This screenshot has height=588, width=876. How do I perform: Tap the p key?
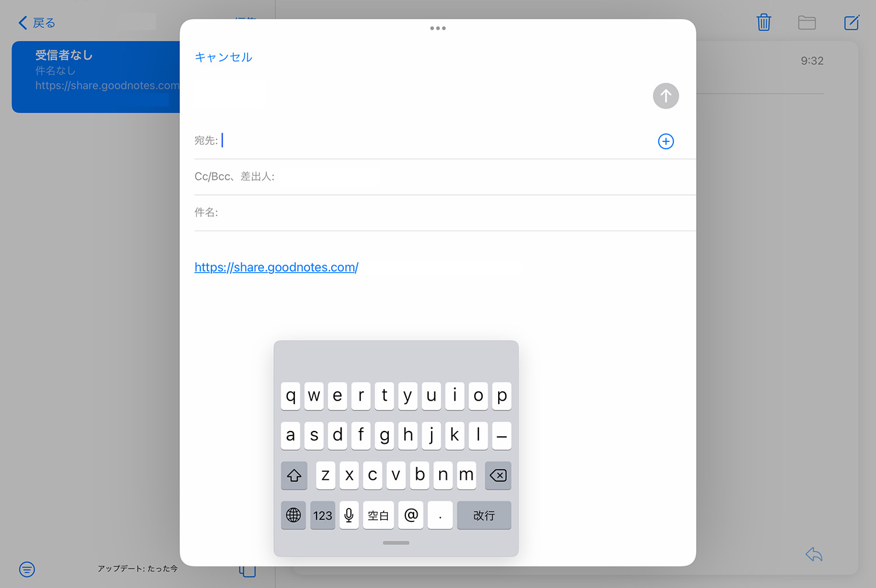(x=502, y=396)
